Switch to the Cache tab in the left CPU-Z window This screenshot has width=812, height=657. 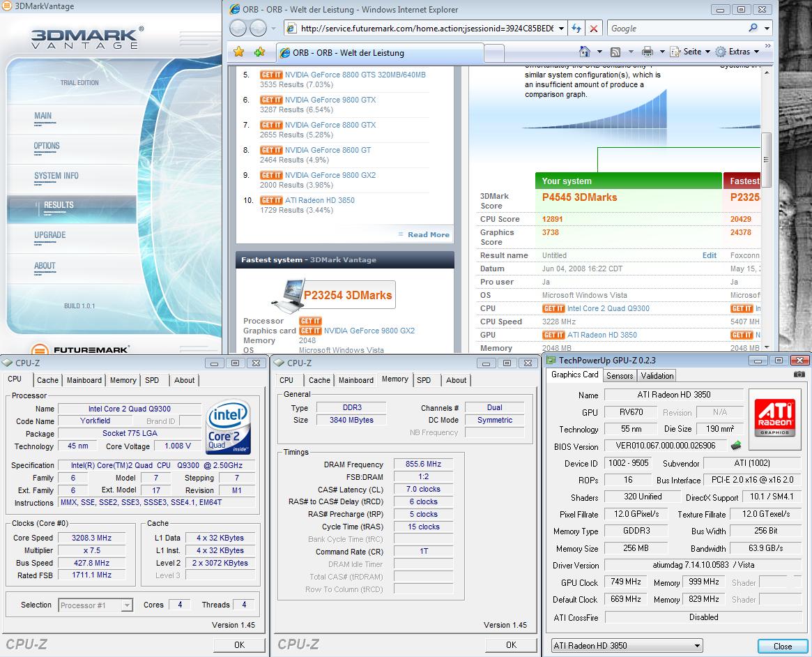coord(47,380)
